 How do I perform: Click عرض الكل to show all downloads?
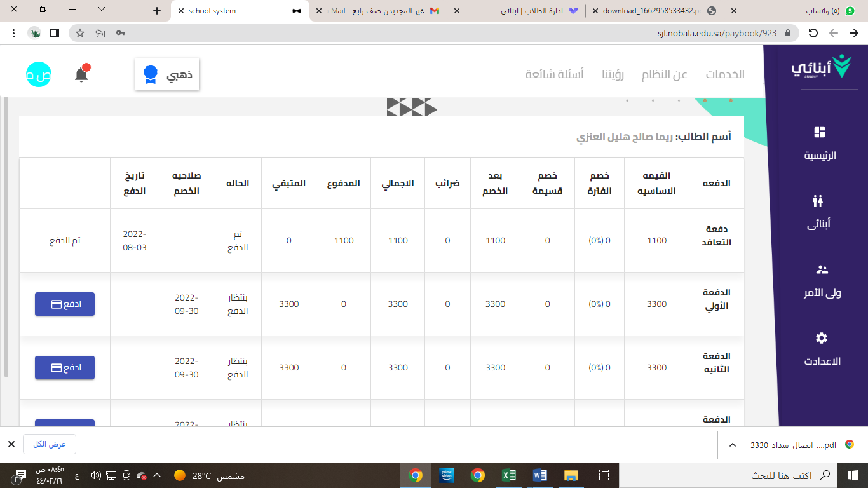(x=50, y=444)
